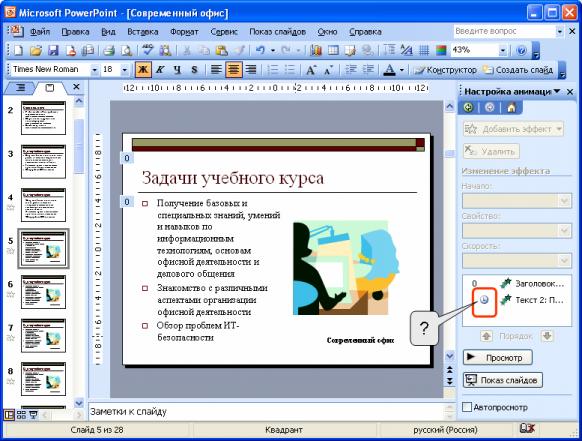The image size is (582, 441).
Task: Click the task pane Home icon
Action: (x=511, y=108)
